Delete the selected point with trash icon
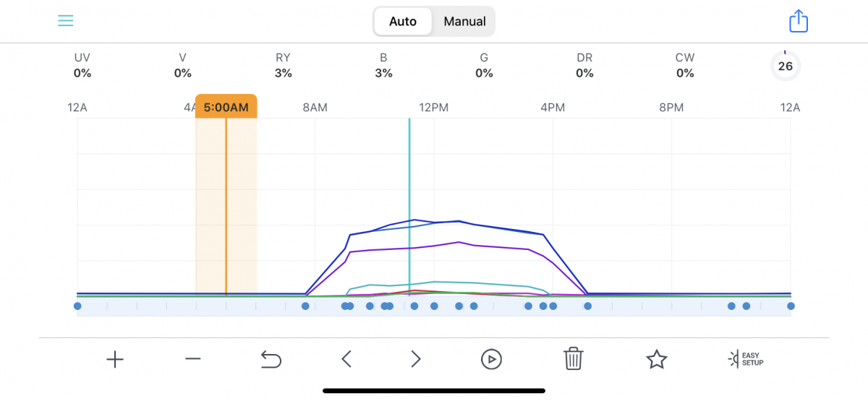The width and height of the screenshot is (868, 401). [x=573, y=358]
